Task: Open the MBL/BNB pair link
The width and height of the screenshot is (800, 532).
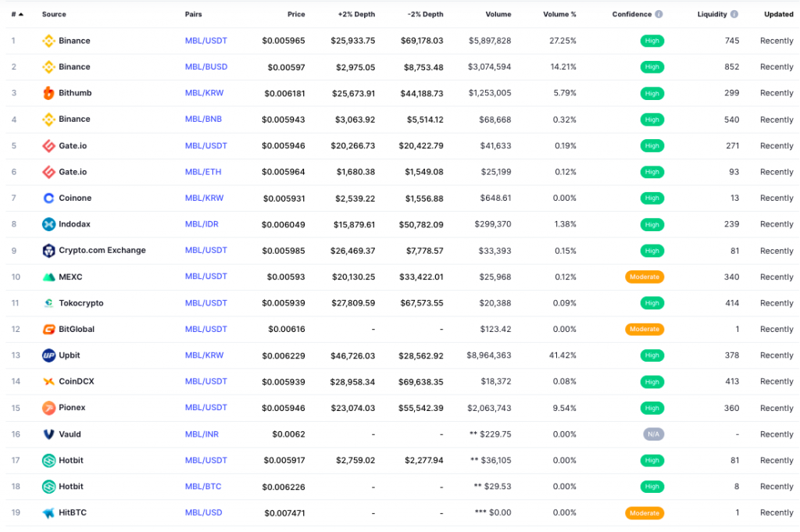Action: click(x=203, y=120)
